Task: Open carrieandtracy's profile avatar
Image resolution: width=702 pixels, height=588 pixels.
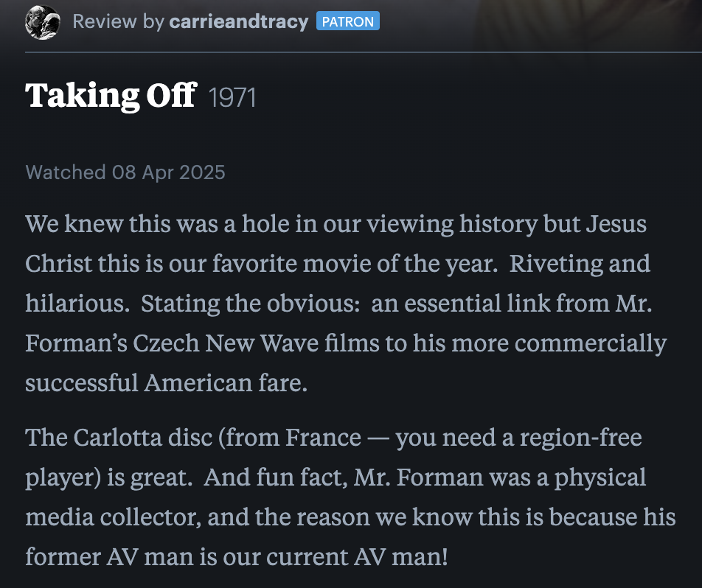Action: click(43, 22)
